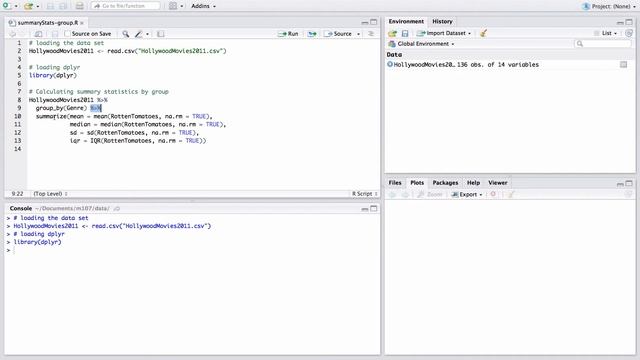
Task: Click the New File icon
Action: [x=6, y=6]
